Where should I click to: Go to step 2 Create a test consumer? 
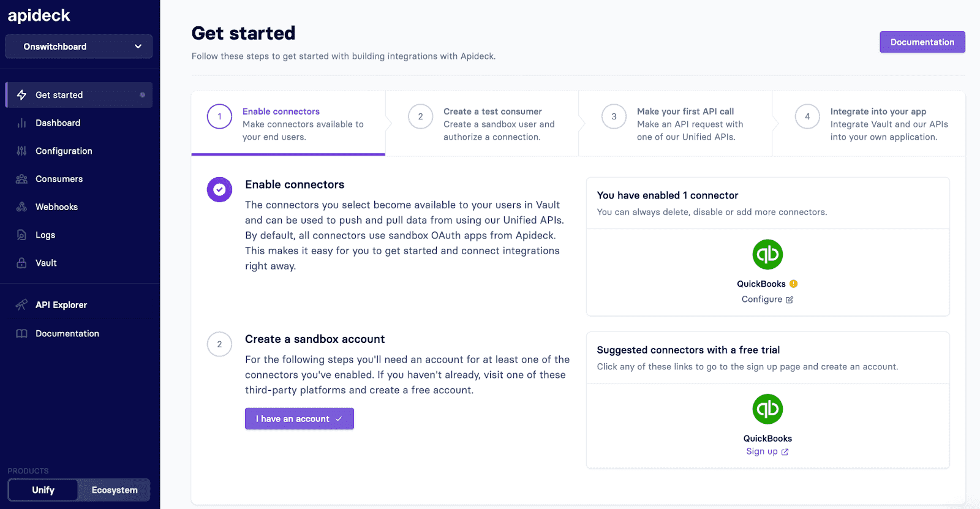pyautogui.click(x=481, y=124)
